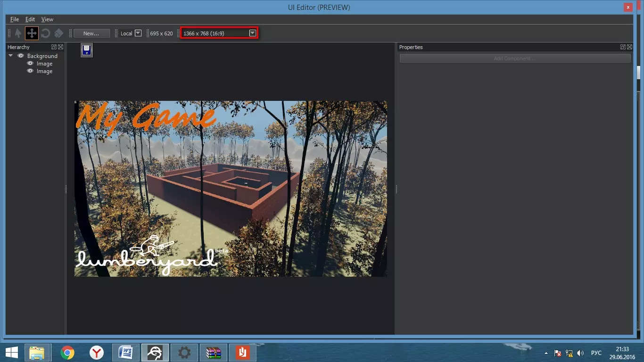This screenshot has width=644, height=362.
Task: Click the New... button
Action: (x=91, y=33)
